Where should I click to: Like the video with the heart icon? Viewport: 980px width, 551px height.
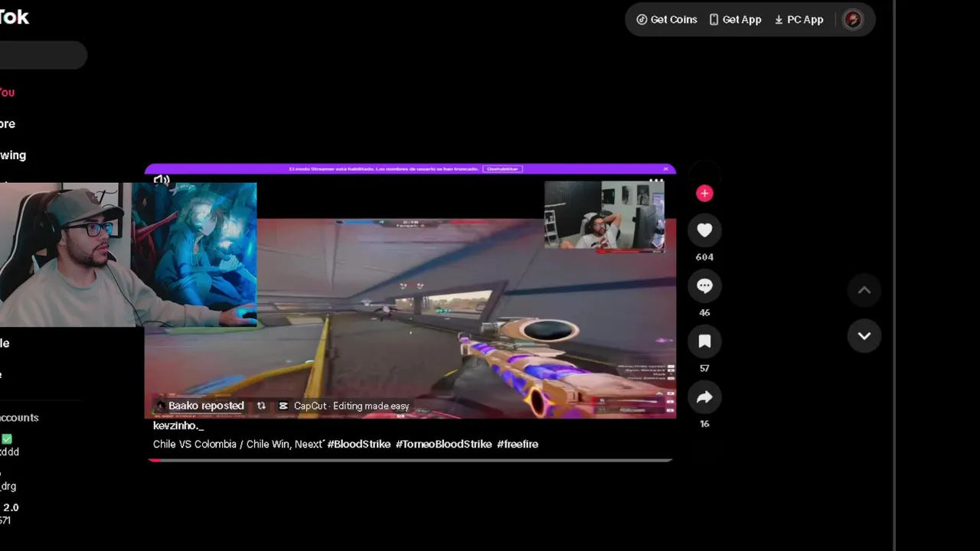click(704, 230)
